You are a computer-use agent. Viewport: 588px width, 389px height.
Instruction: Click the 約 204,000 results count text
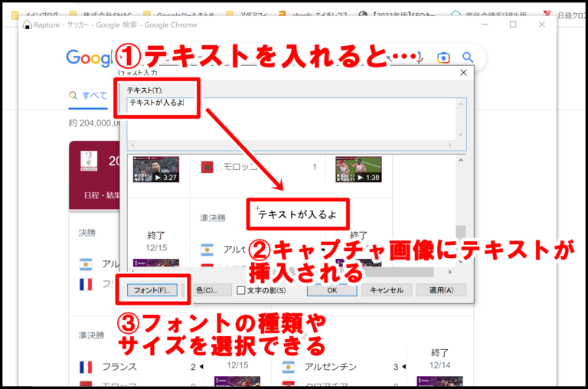pos(94,123)
